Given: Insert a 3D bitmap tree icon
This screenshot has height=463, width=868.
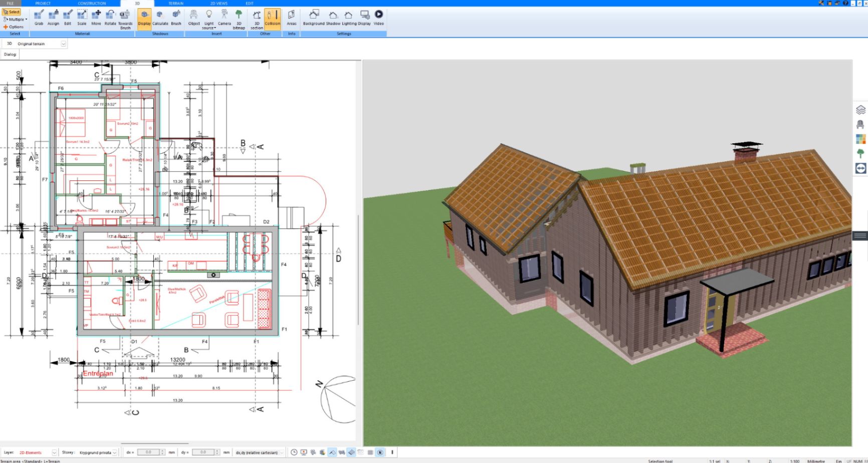Looking at the screenshot, I should click(239, 20).
